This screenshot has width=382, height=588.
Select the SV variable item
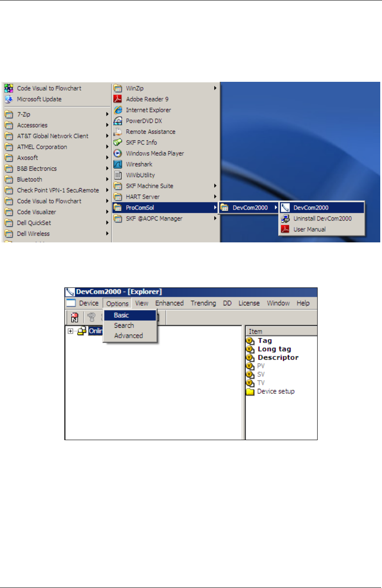tap(256, 374)
